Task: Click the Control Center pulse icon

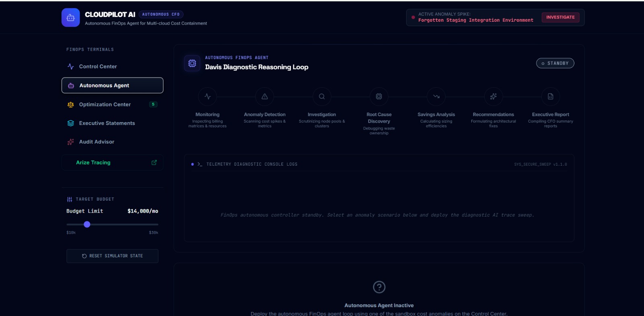Action: coord(71,67)
